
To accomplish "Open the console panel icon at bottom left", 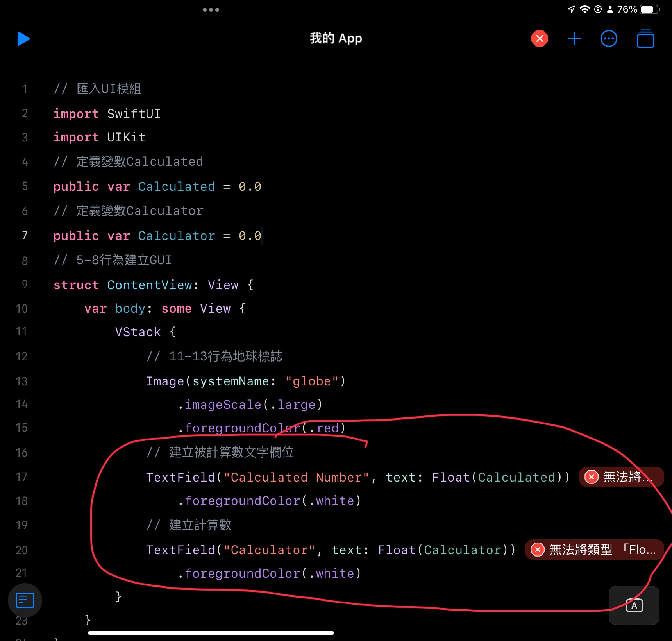I will 25,600.
